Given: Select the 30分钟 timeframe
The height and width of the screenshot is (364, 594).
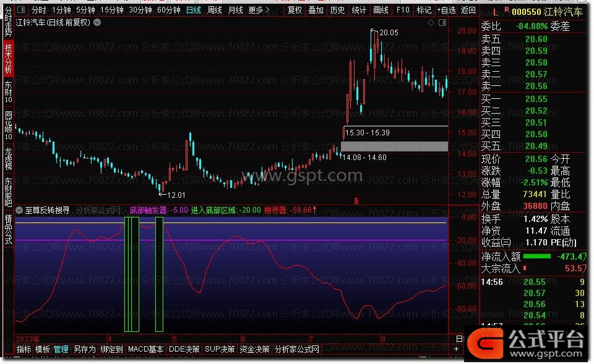Looking at the screenshot, I should [140, 10].
